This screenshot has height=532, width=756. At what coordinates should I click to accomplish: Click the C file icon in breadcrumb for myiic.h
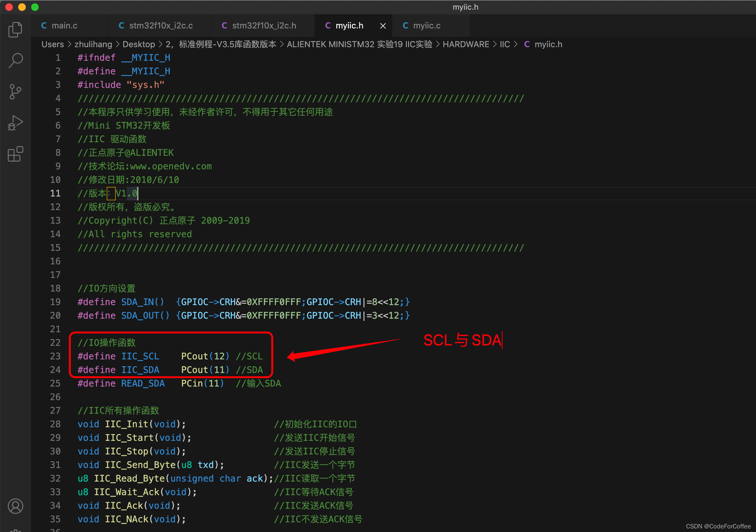click(527, 45)
